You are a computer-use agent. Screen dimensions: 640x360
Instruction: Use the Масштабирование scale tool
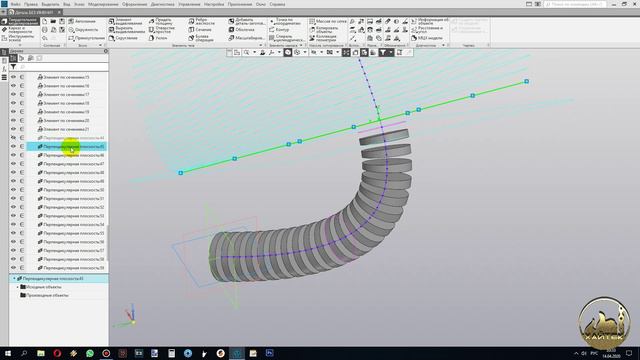click(246, 38)
